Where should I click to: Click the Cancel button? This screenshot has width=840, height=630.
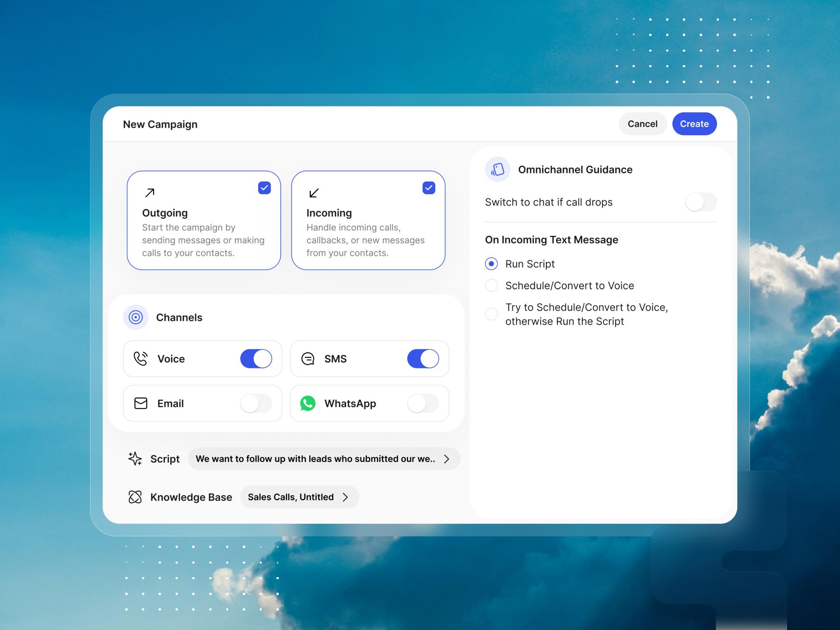[642, 124]
